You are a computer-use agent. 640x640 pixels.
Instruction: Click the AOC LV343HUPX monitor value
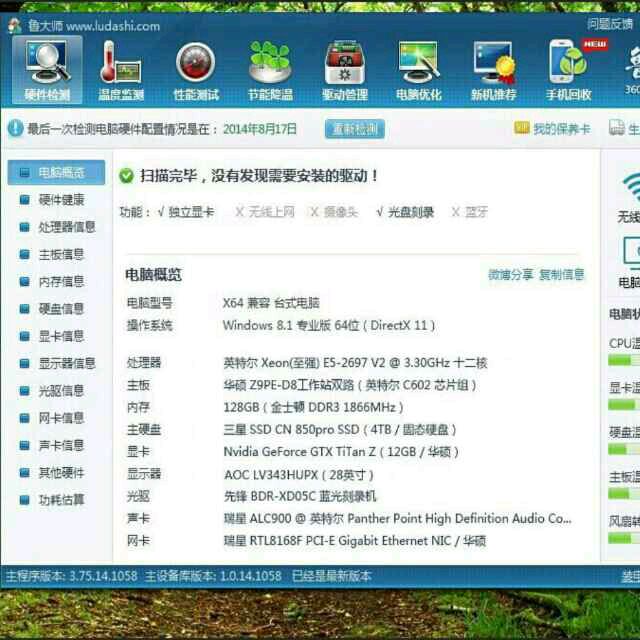tap(299, 475)
